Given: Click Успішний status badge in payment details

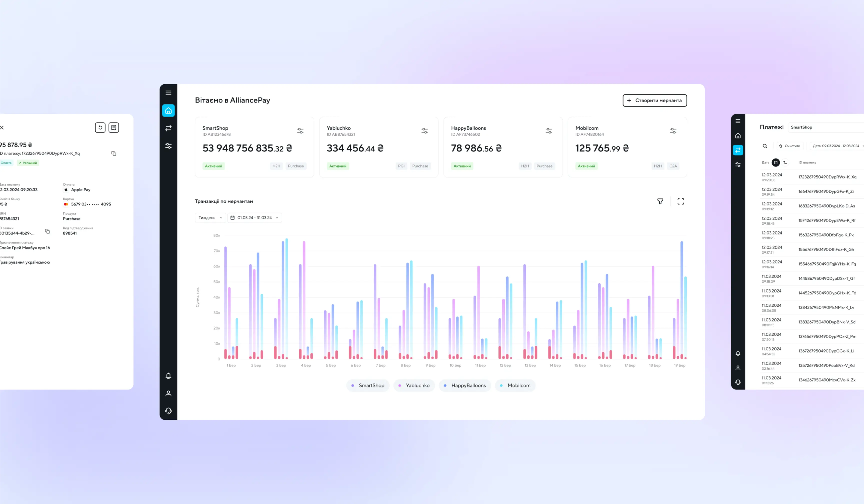Looking at the screenshot, I should click(x=28, y=163).
